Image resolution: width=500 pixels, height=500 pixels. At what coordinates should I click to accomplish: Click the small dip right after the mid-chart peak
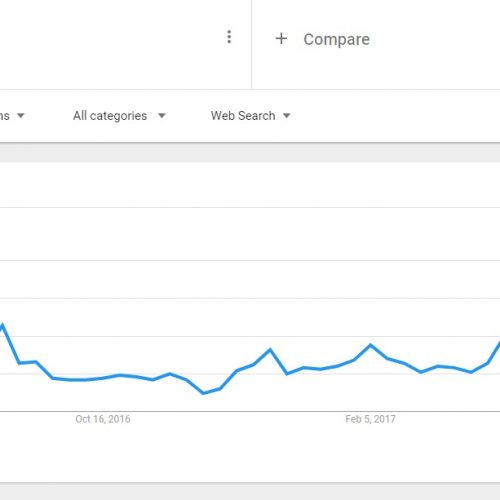(287, 374)
